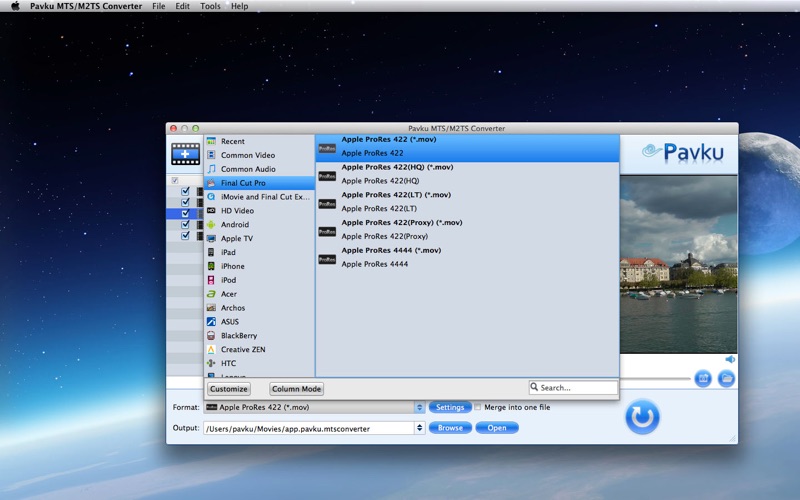Image resolution: width=800 pixels, height=500 pixels.
Task: Toggle the select-all checkbox in the file list header
Action: pyautogui.click(x=175, y=180)
